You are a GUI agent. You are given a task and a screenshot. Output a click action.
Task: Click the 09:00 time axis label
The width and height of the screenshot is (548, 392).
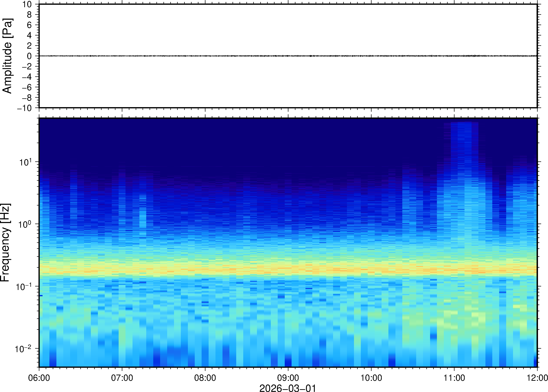click(288, 378)
